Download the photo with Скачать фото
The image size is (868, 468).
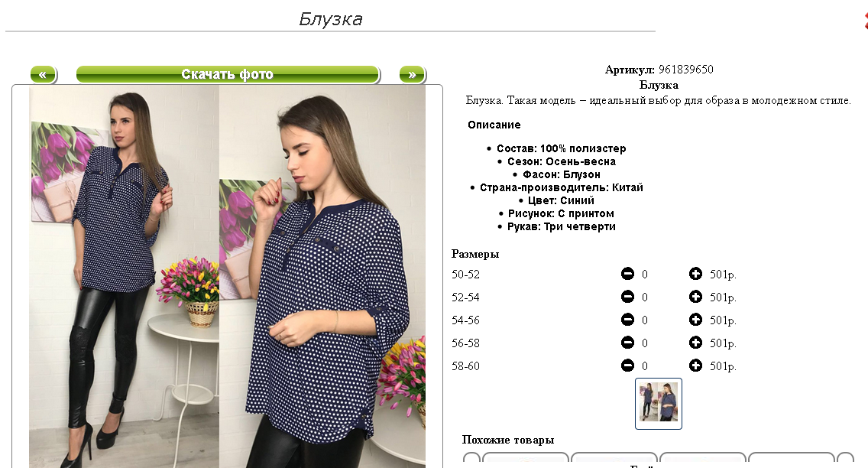point(228,74)
